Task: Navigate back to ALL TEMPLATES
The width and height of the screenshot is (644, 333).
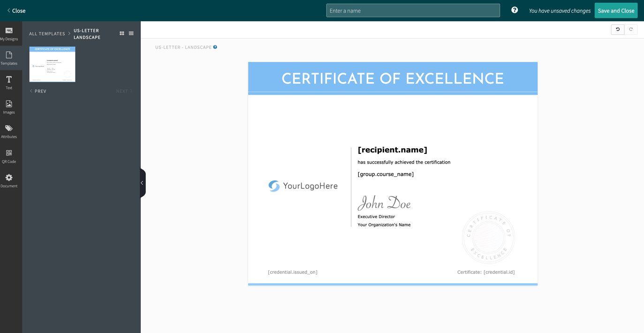Action: tap(47, 33)
